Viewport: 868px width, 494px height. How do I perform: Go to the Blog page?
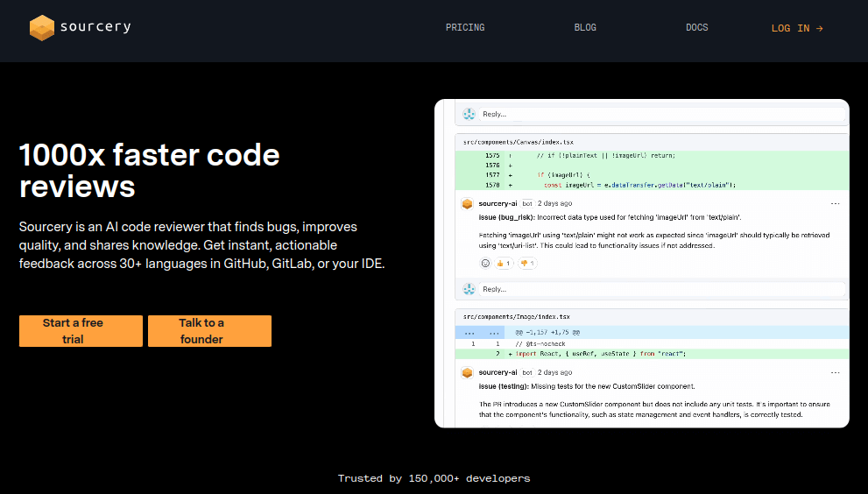point(585,27)
